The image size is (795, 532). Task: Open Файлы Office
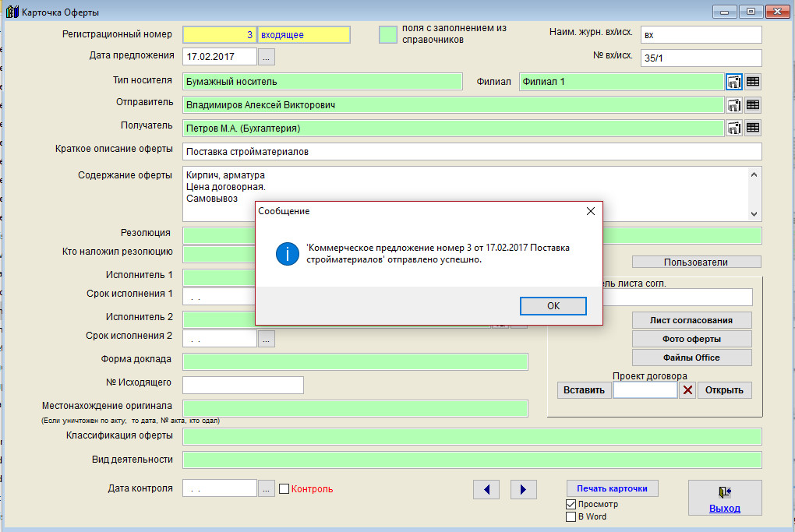(691, 358)
